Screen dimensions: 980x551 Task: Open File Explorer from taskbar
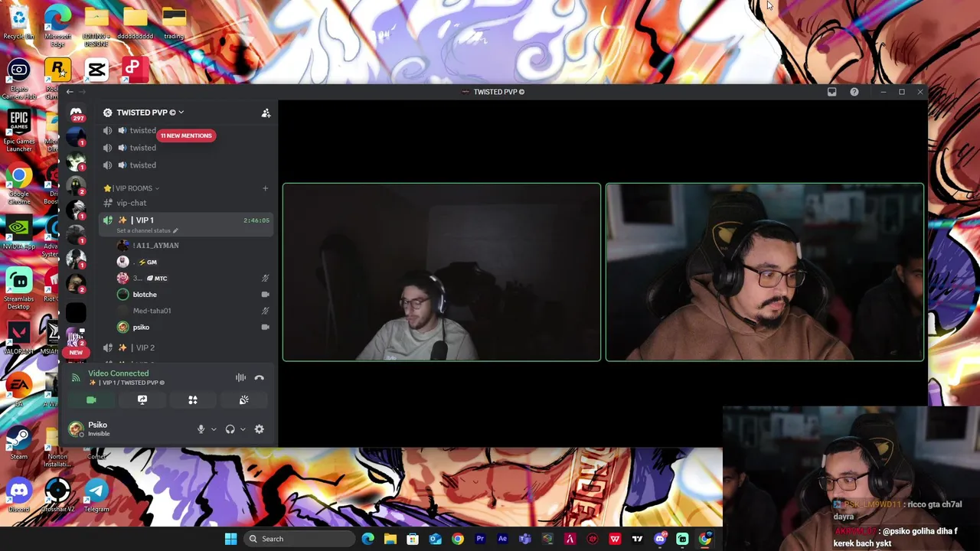[x=390, y=539]
